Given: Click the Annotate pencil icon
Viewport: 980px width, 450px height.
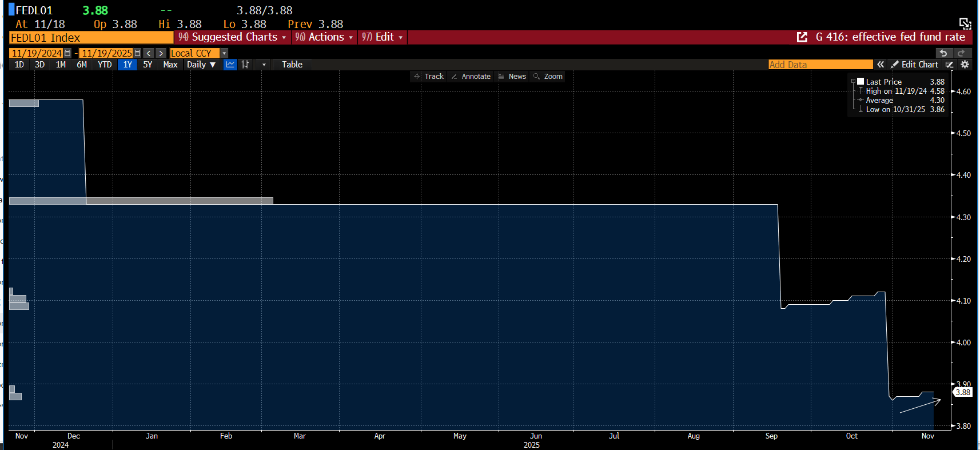Looking at the screenshot, I should tap(454, 77).
